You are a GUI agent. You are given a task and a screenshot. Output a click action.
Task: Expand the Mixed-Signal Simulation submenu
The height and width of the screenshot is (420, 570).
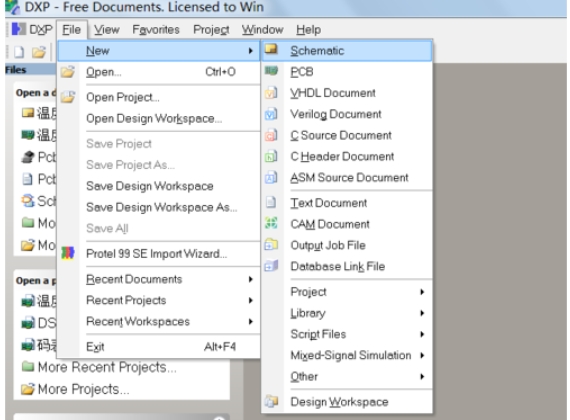pyautogui.click(x=422, y=355)
